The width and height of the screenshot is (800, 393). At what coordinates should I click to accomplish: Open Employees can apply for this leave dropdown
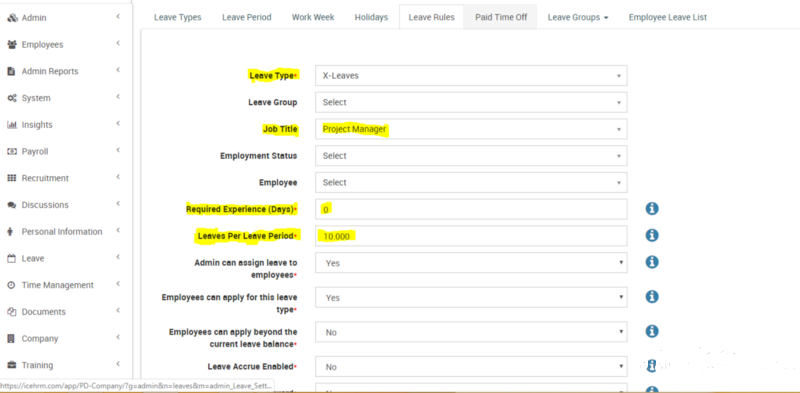(471, 297)
